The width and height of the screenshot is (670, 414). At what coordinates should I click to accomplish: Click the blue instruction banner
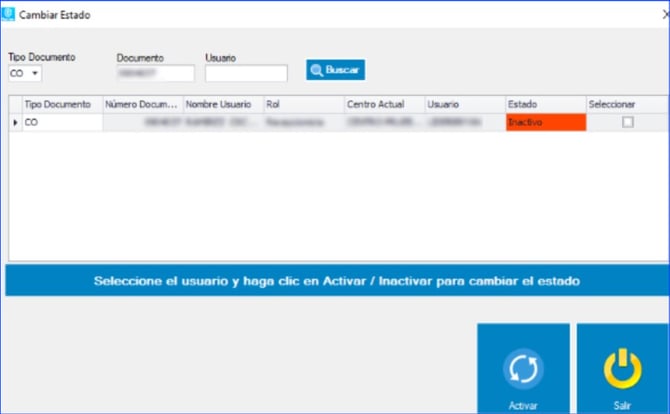tap(337, 281)
